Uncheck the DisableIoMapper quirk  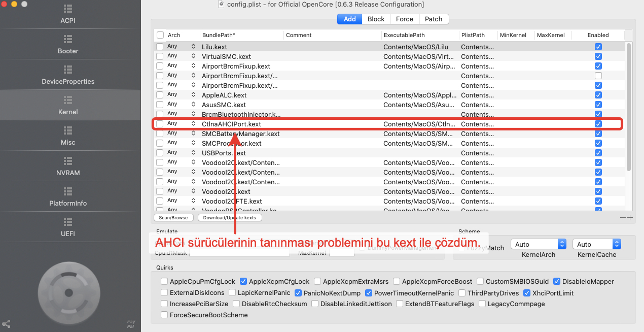557,281
